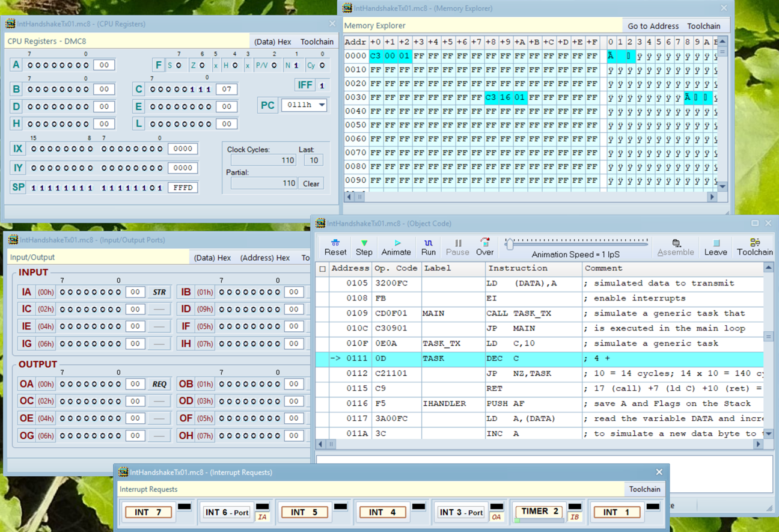Screen dimensions: 779x532
Task: Click the Run icon in Object Code toolbar
Action: (429, 247)
